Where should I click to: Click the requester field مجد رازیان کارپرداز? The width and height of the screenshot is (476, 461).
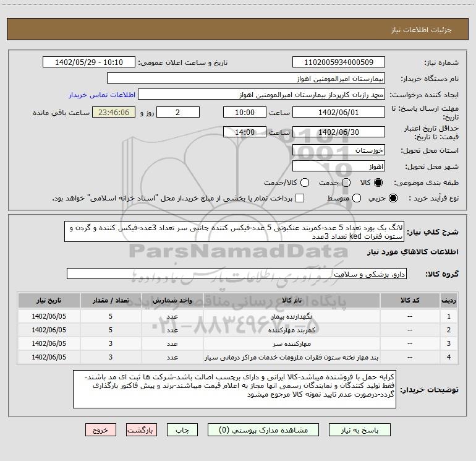point(261,95)
